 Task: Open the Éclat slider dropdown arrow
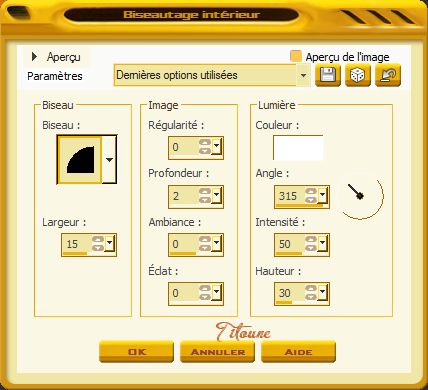[217, 293]
